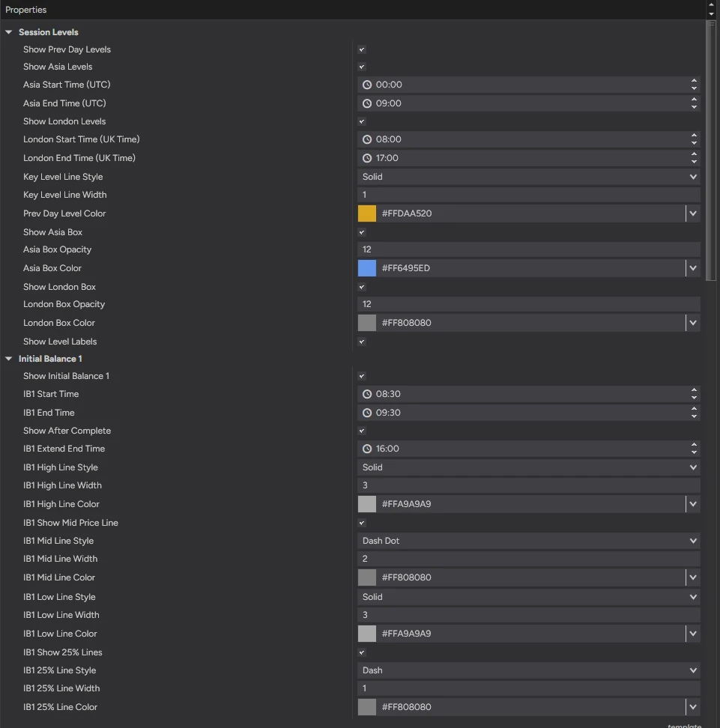Uncheck IB1 Show 25% Lines
Screen dimensions: 720x728
click(362, 652)
